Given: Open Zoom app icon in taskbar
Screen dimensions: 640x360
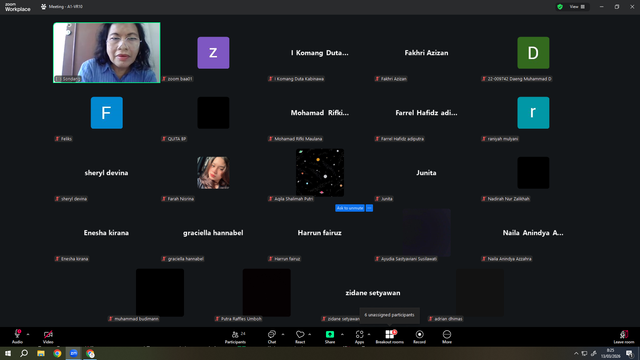Looking at the screenshot, I should (x=73, y=353).
